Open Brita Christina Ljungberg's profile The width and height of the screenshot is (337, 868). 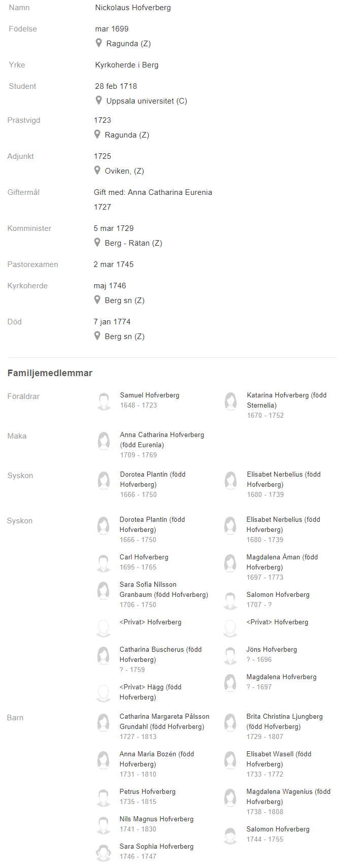point(285,721)
